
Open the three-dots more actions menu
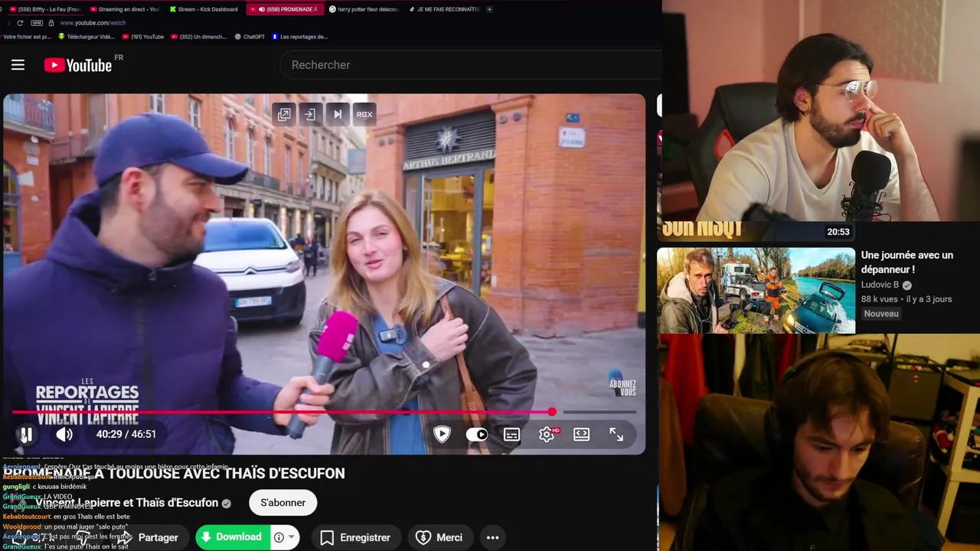click(493, 537)
